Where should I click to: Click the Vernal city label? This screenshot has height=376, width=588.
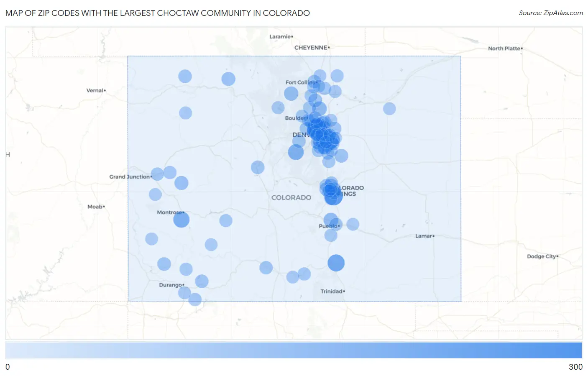[x=96, y=90]
